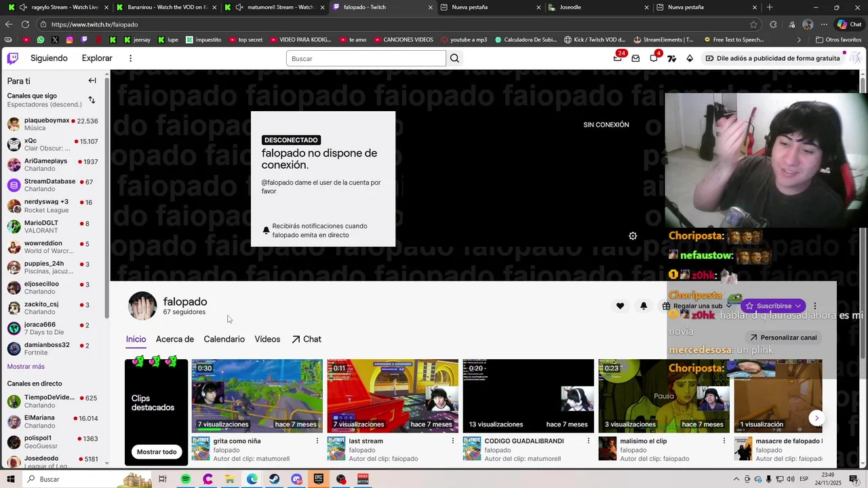The width and height of the screenshot is (868, 488).
Task: Open options for grita como niña clip
Action: pos(317,441)
